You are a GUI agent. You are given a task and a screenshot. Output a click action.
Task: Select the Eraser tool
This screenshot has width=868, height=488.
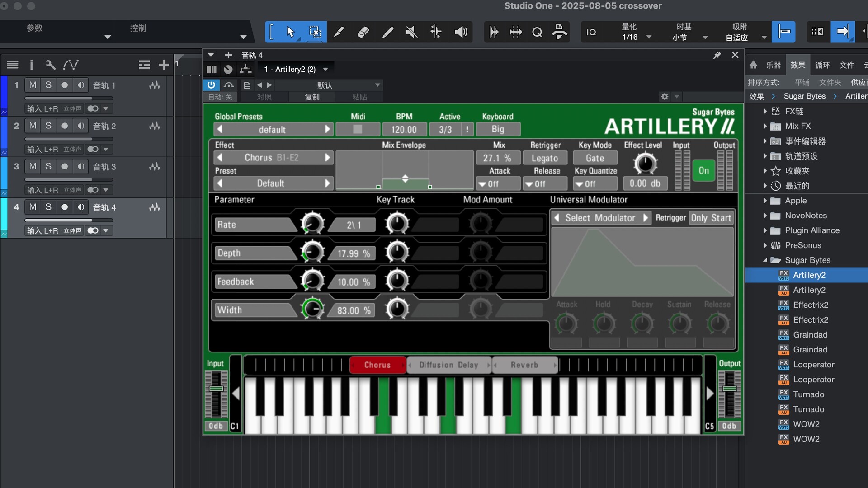(363, 32)
